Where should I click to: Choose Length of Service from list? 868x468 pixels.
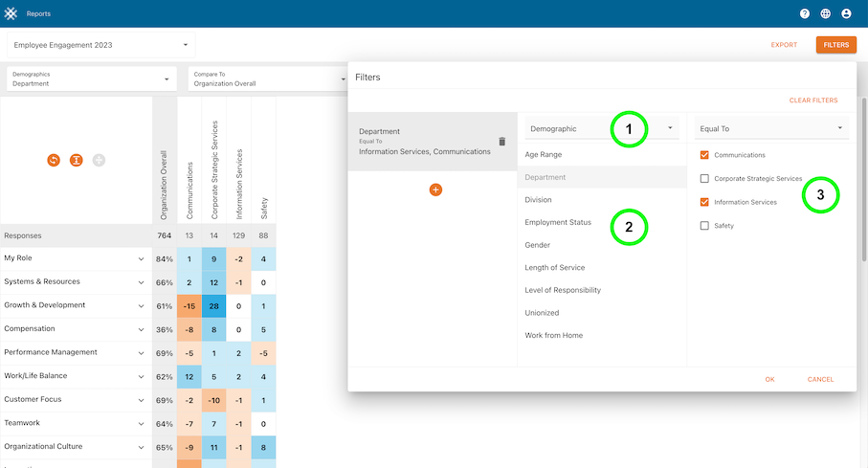555,268
